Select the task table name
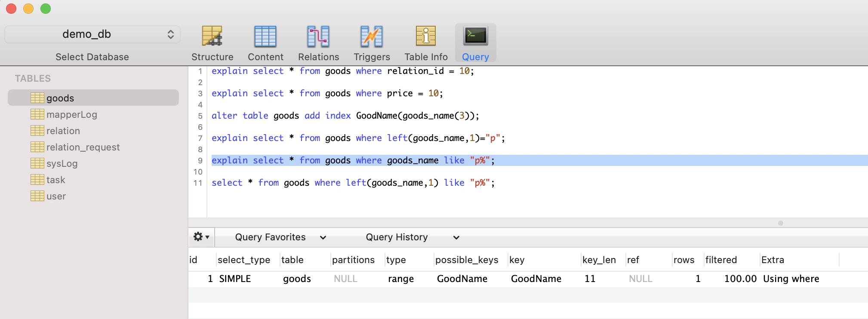This screenshot has width=868, height=319. click(x=56, y=180)
